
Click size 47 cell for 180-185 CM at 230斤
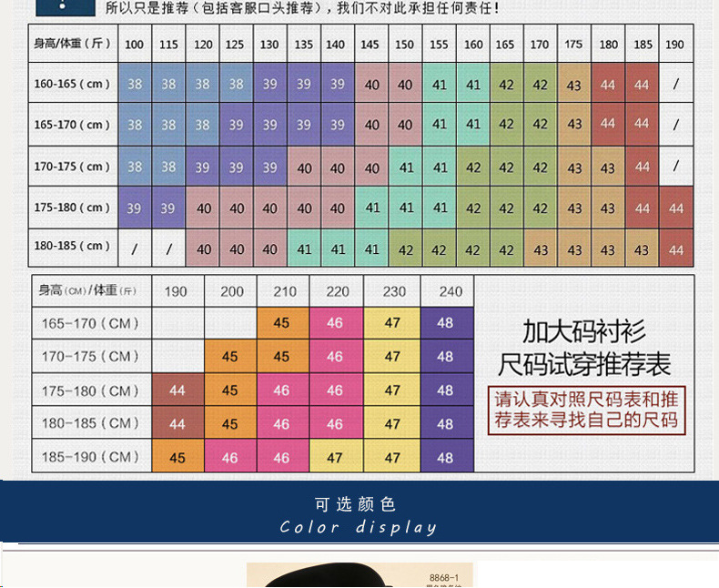click(392, 424)
